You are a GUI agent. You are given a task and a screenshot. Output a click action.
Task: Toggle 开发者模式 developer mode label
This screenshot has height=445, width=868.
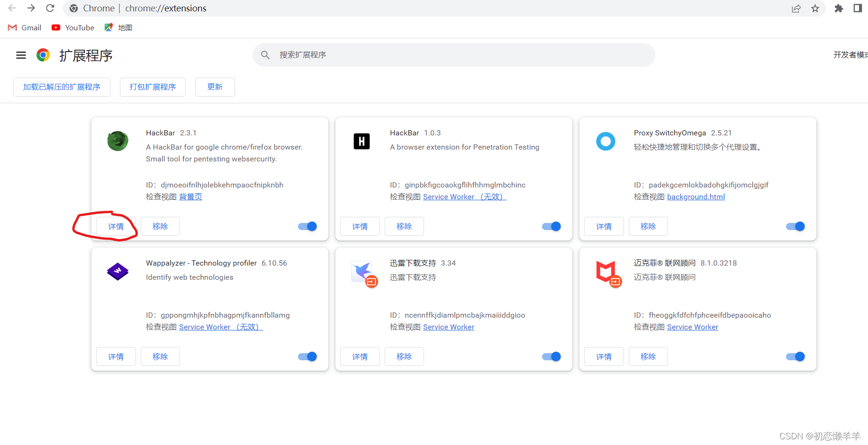pos(850,55)
